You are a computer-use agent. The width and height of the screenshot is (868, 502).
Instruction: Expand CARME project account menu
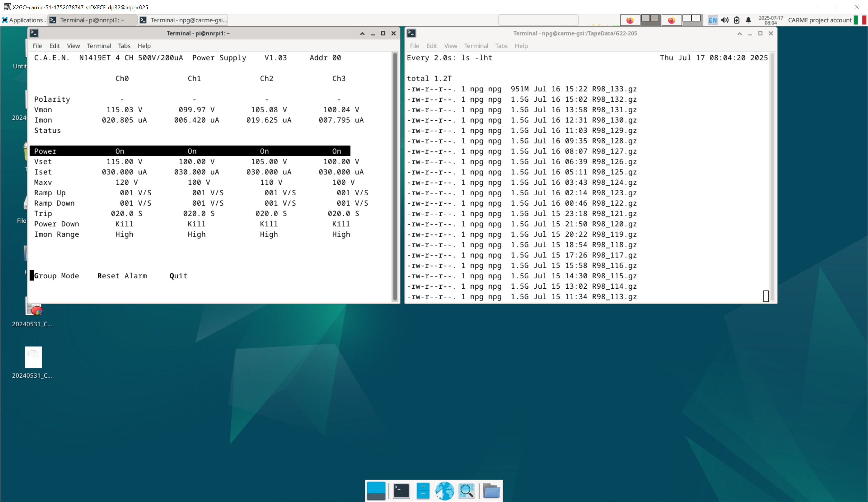pyautogui.click(x=820, y=20)
